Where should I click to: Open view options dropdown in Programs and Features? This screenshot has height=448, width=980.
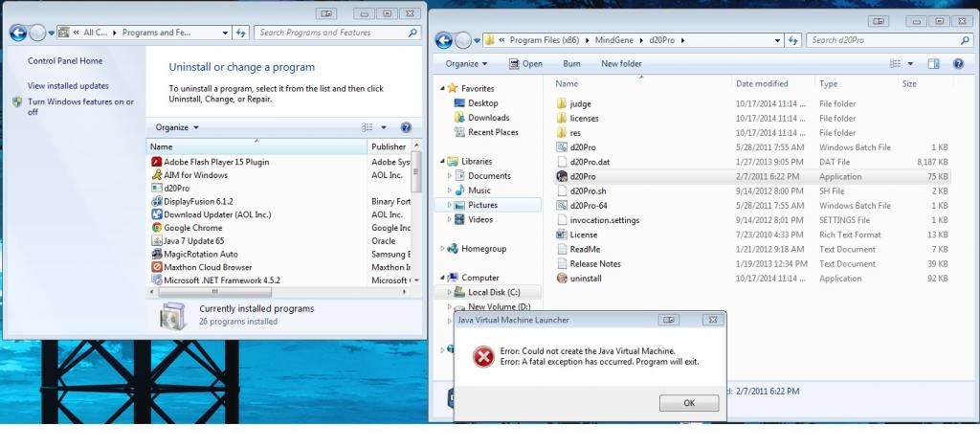(384, 127)
